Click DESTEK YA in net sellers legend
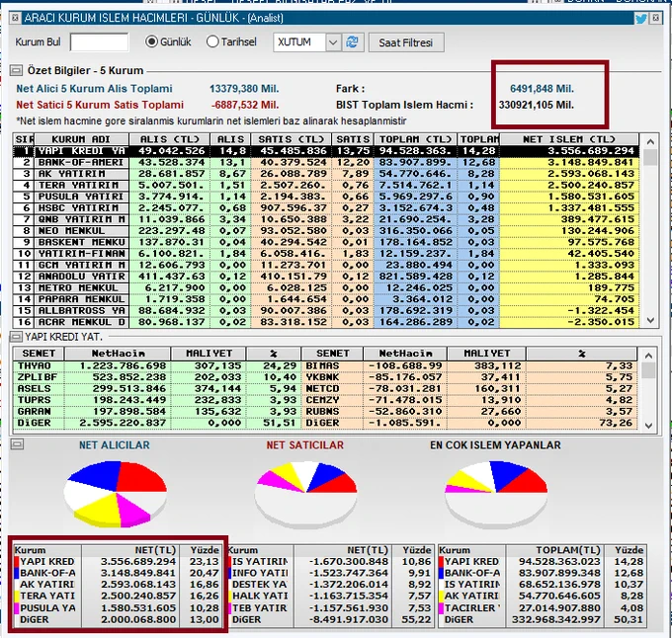 260,585
